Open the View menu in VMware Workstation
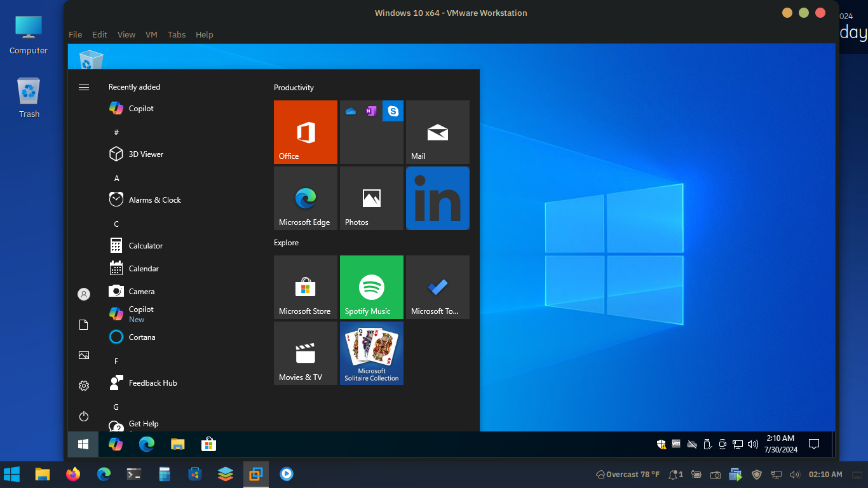 pos(126,35)
